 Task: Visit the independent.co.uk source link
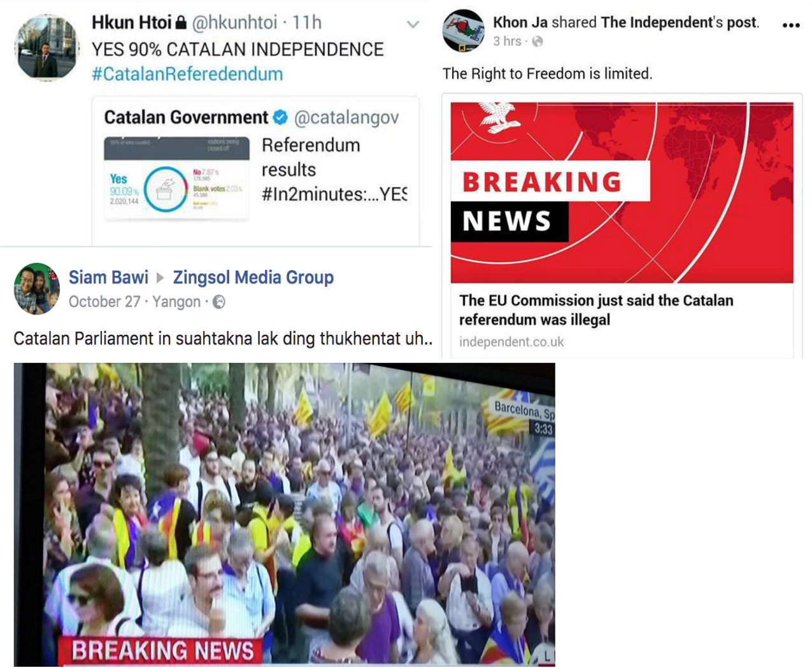coord(511,342)
